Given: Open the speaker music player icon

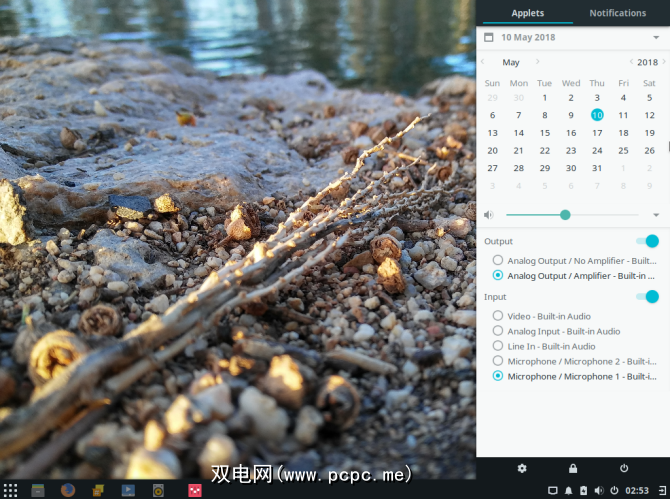Looking at the screenshot, I should click(158, 490).
